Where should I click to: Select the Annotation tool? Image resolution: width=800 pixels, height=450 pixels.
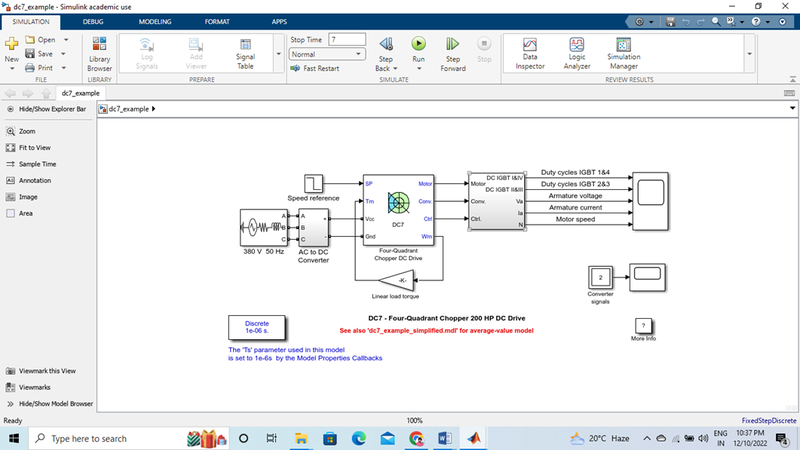(28, 181)
